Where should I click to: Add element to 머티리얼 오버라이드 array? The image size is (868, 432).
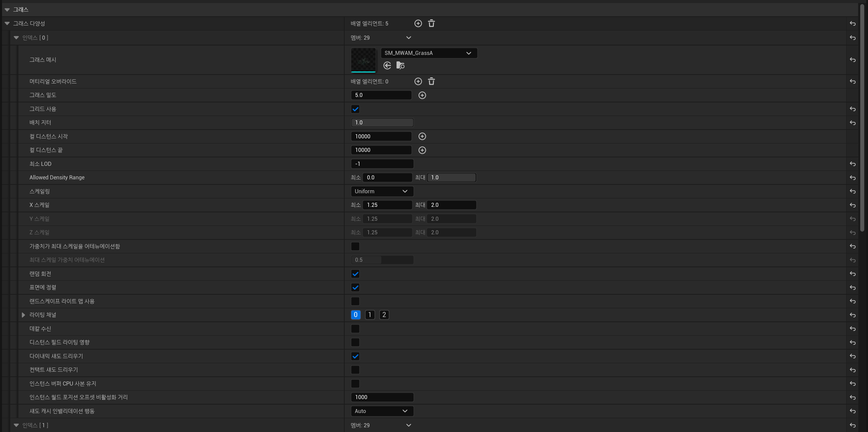(418, 81)
